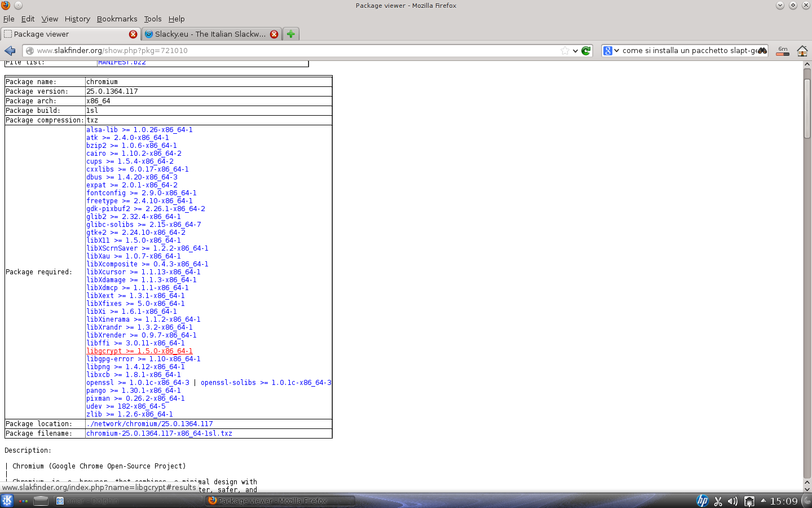Open URL history dropdown arrow

[575, 51]
